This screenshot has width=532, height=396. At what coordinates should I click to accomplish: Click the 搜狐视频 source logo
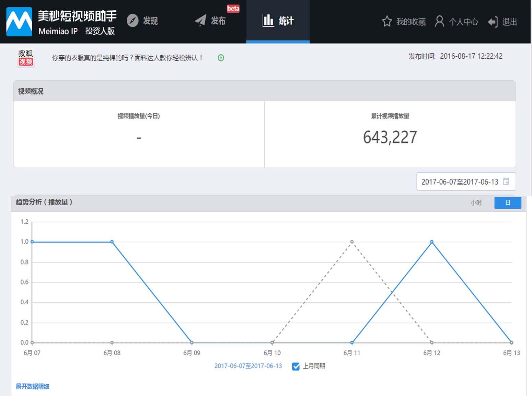[26, 58]
